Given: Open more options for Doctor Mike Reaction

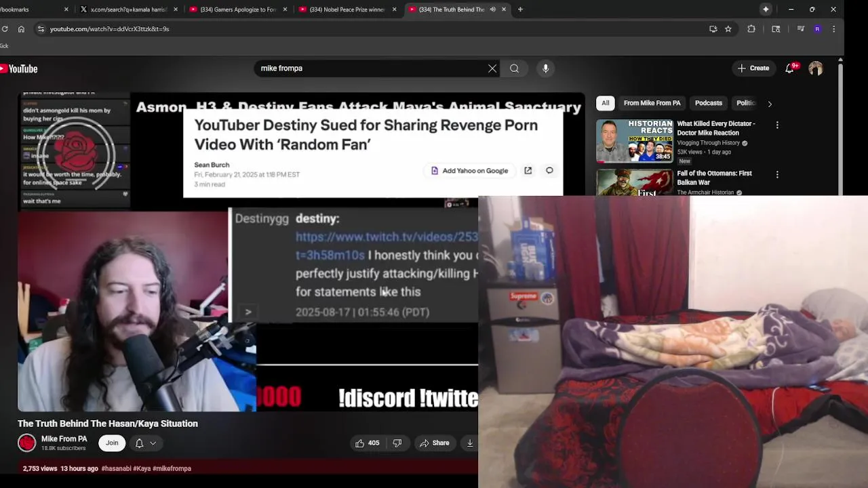Looking at the screenshot, I should (x=777, y=125).
